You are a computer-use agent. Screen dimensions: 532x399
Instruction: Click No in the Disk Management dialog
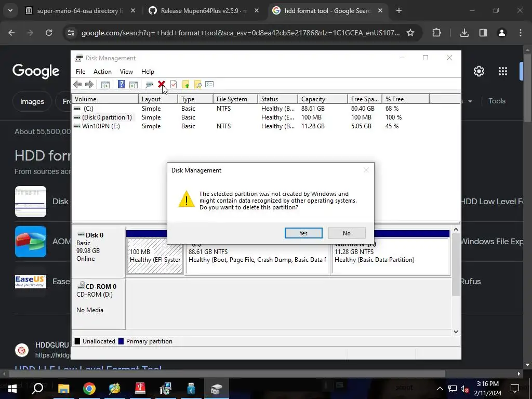(x=347, y=233)
